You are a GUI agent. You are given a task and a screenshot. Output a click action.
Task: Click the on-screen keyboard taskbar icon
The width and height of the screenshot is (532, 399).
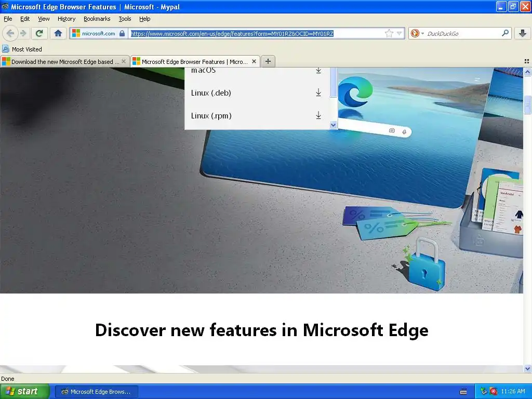coord(463,392)
